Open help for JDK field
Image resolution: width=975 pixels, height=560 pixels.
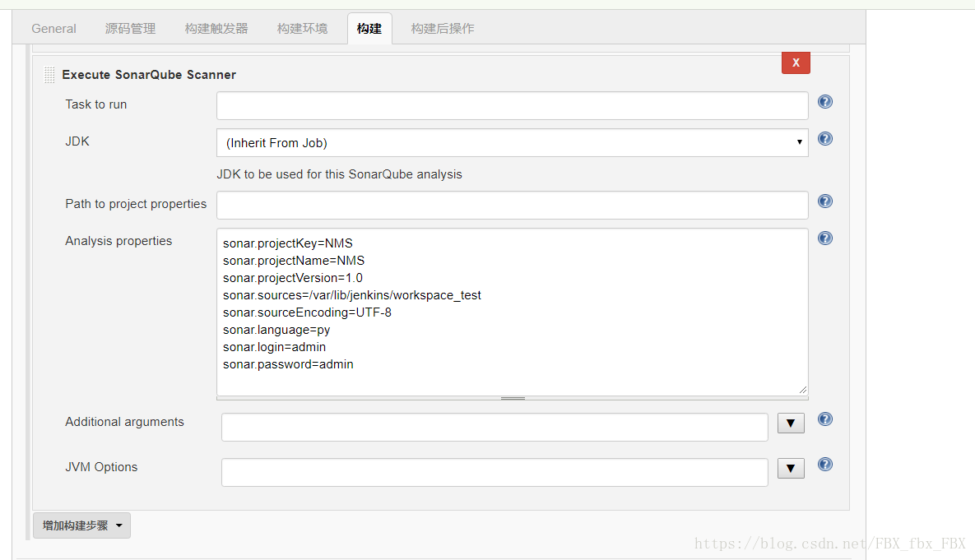pos(825,139)
